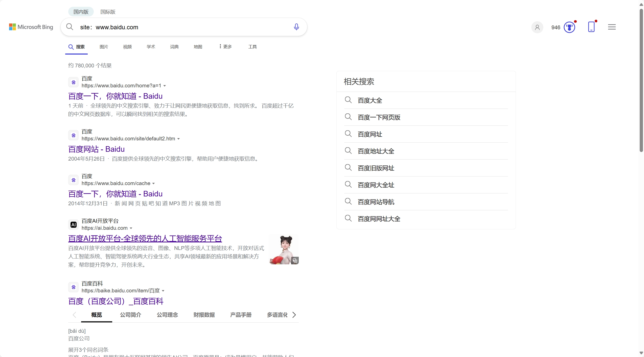Expand dropdown after baidu.com/cache URL
This screenshot has width=644, height=357.
point(153,184)
